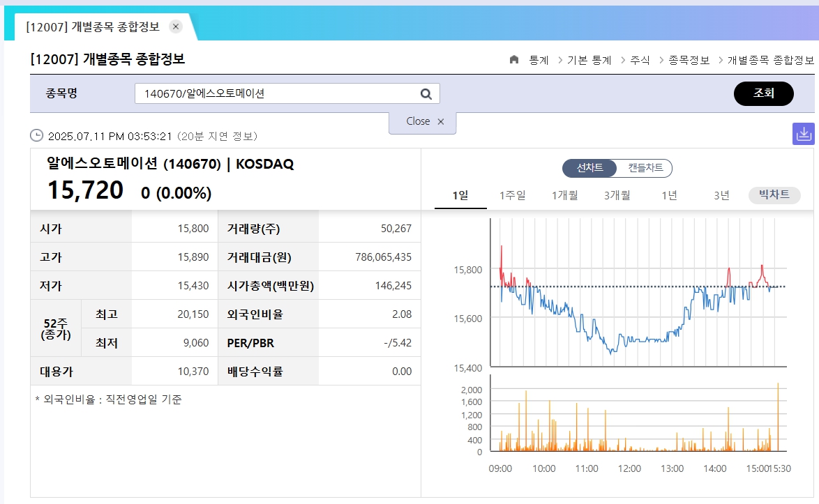
Task: Select the 1주일 chart period tab
Action: [x=512, y=195]
